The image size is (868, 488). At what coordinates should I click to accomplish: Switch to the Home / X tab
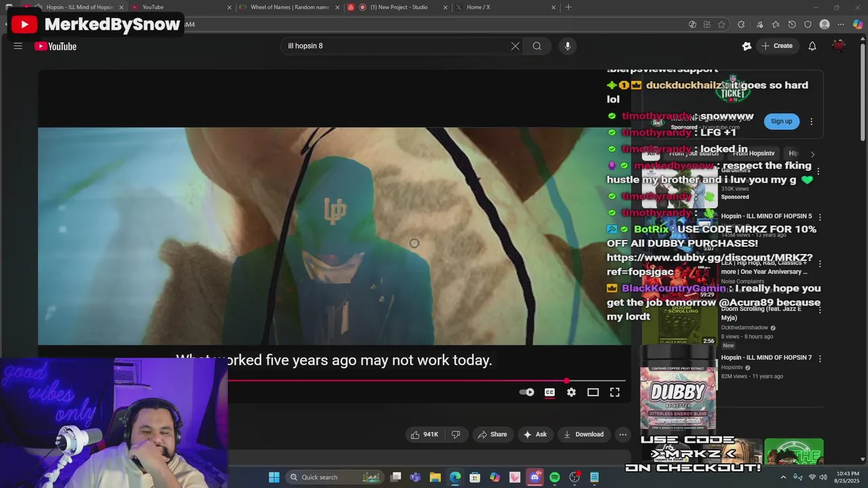[505, 7]
